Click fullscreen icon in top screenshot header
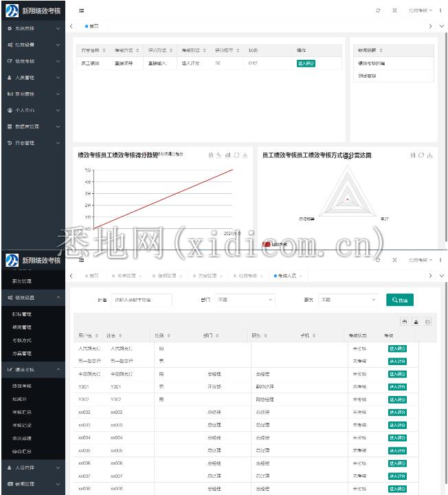Viewport: 448px width, 495px height. [394, 10]
